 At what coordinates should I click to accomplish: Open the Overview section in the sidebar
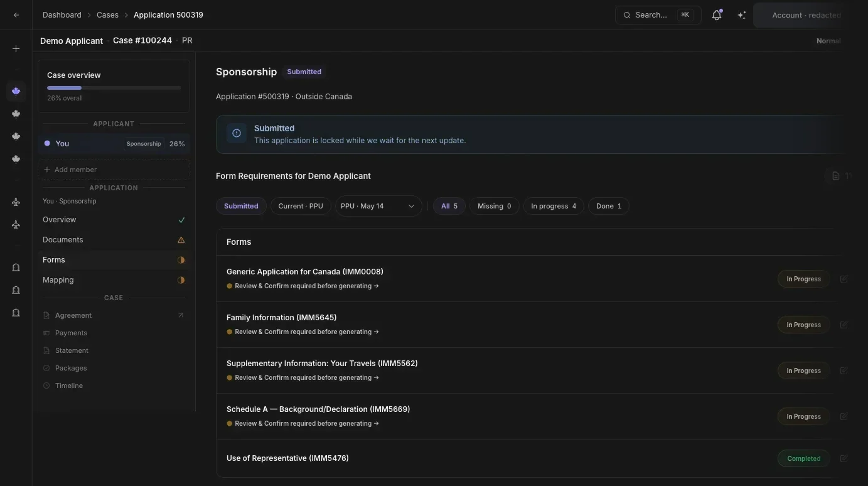[x=114, y=220]
